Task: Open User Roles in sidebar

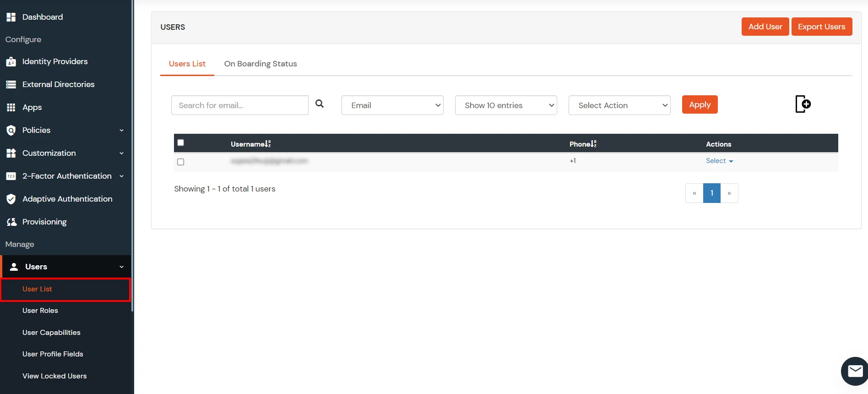Action: tap(40, 311)
